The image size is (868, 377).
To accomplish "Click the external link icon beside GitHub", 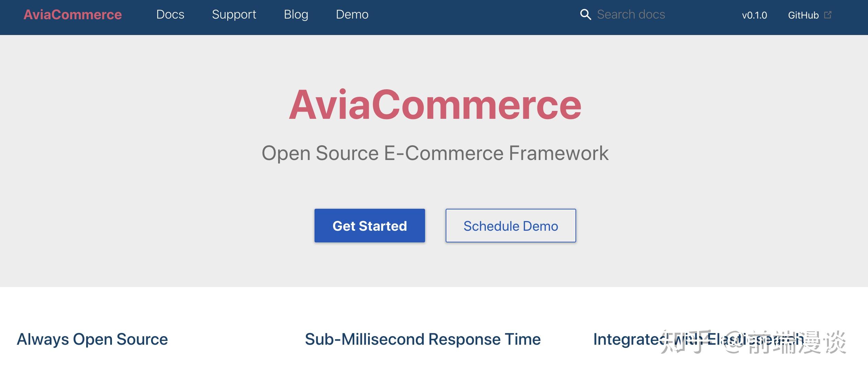I will pos(828,15).
